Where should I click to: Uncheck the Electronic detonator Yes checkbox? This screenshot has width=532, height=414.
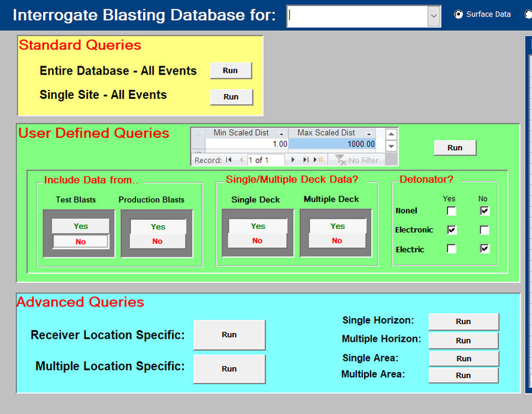click(451, 229)
